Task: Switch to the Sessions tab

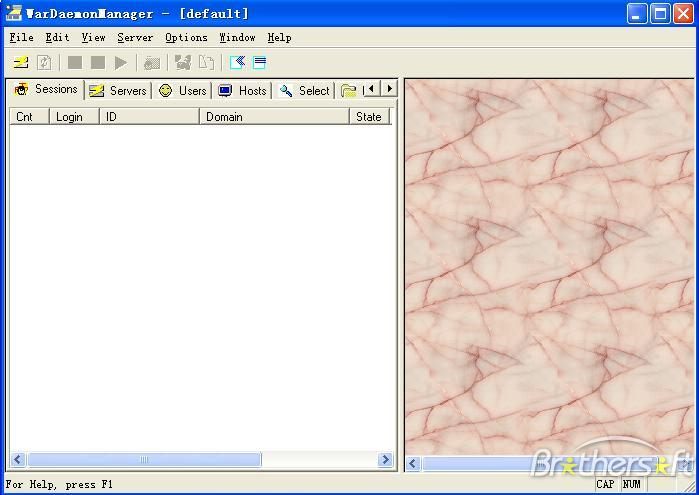Action: point(46,89)
